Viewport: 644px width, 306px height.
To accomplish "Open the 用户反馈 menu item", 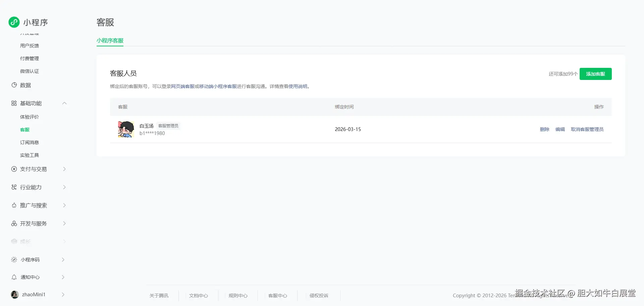I will pos(30,46).
